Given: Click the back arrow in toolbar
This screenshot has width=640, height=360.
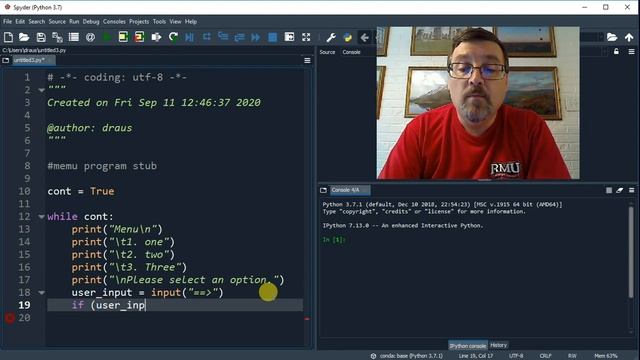Looking at the screenshot, I should 364,38.
